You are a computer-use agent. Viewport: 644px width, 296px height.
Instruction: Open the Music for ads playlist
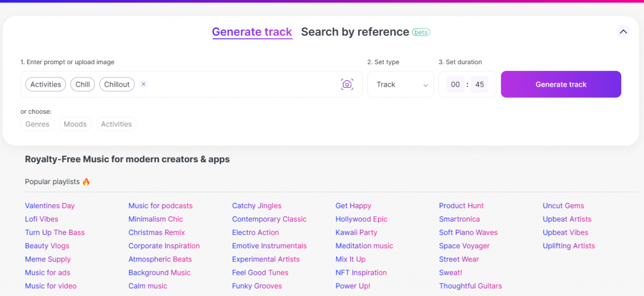[47, 273]
